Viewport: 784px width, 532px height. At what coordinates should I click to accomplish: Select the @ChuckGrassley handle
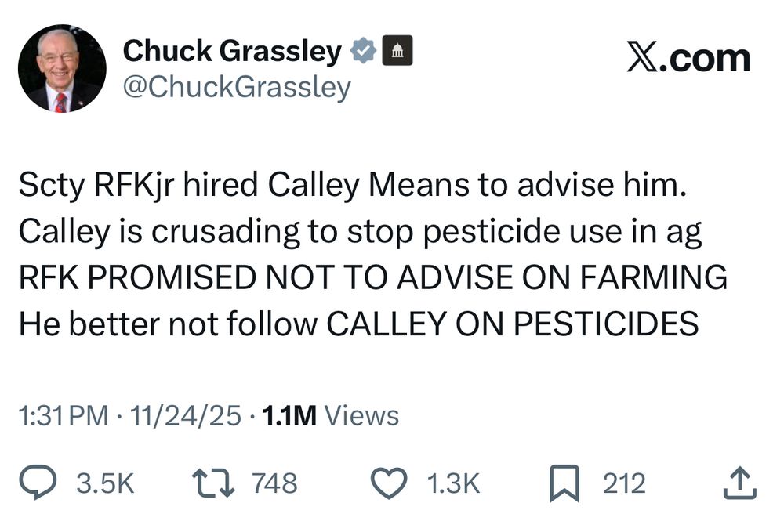click(x=235, y=87)
